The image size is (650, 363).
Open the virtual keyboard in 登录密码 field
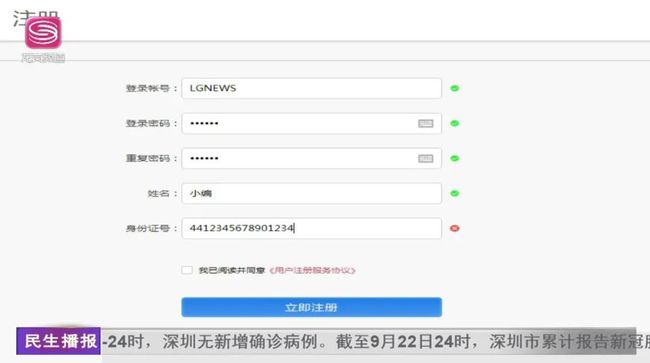pos(425,123)
